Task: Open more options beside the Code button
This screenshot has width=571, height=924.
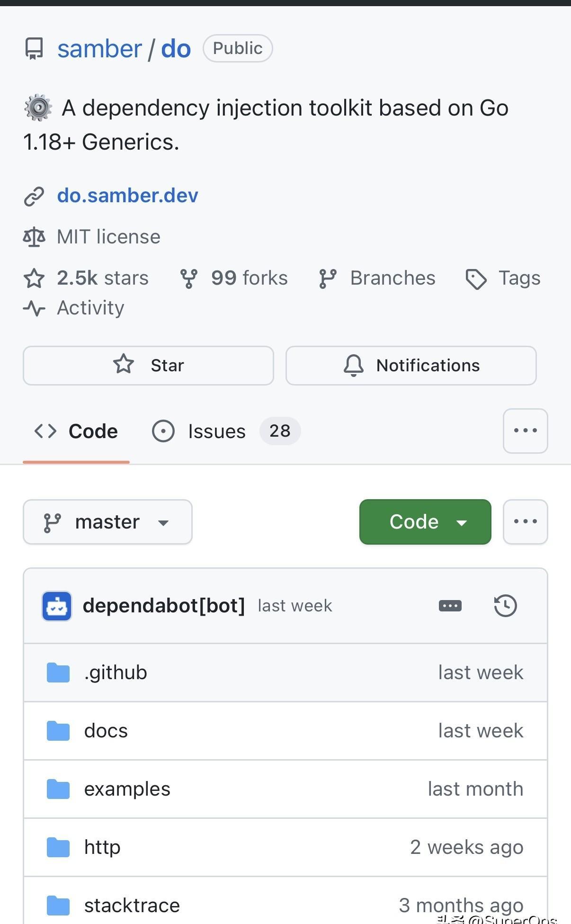Action: (525, 522)
